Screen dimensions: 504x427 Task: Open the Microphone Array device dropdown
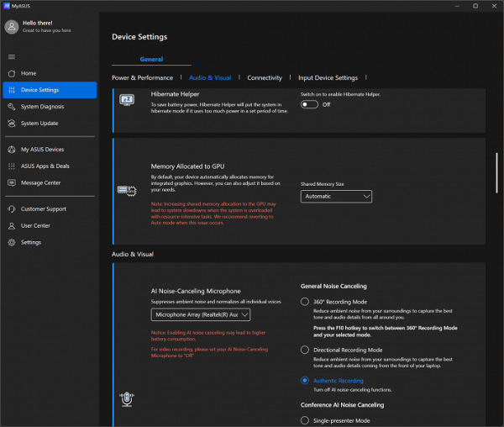pos(201,314)
